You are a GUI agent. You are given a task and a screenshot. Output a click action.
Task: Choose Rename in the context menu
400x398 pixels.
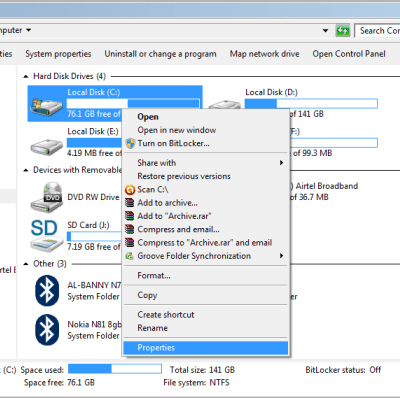[x=205, y=328]
